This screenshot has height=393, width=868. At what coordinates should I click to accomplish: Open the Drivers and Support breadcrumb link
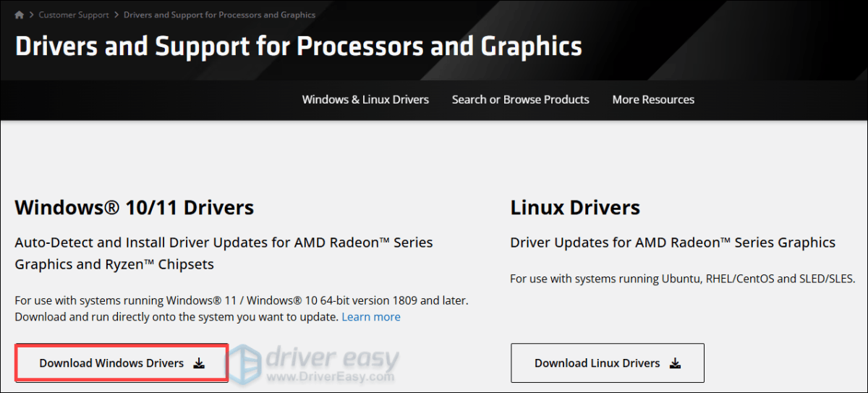pos(219,14)
